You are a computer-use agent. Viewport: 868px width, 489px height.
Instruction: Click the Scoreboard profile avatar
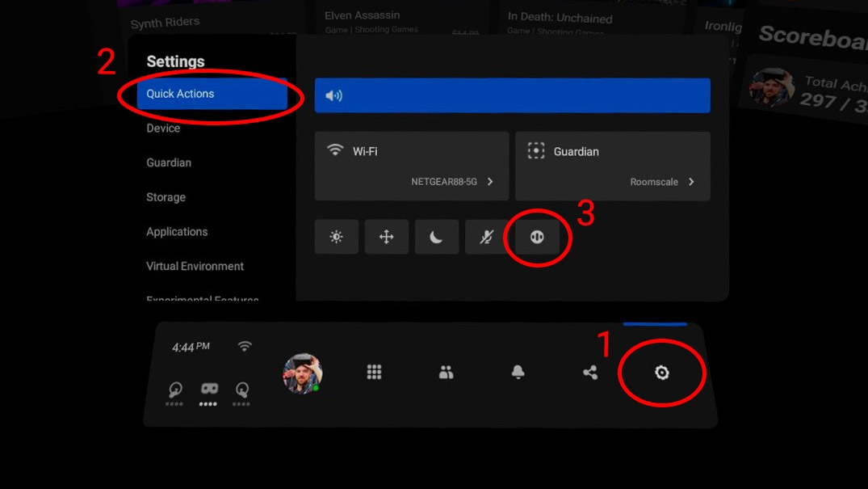(772, 87)
